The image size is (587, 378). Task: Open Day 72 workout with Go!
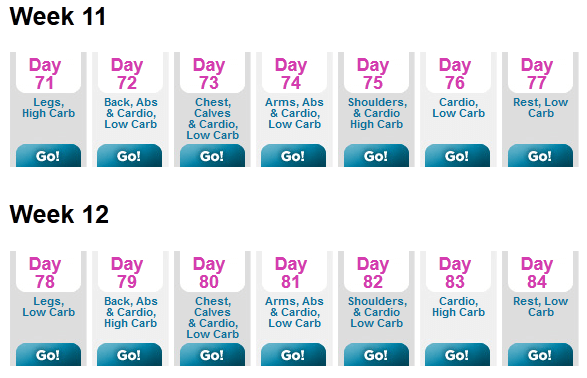[130, 156]
